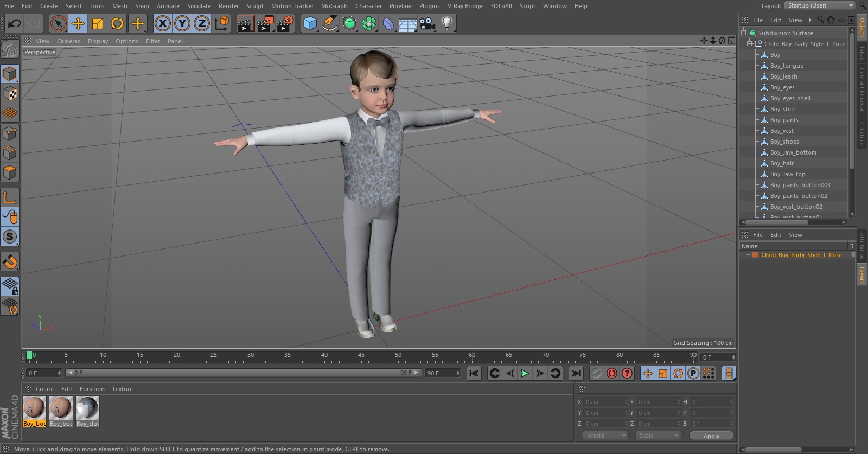
Task: Click the Apply button
Action: pos(711,436)
